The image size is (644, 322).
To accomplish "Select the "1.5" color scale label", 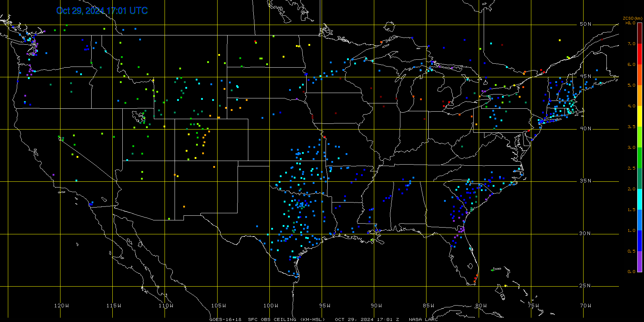I will click(631, 210).
